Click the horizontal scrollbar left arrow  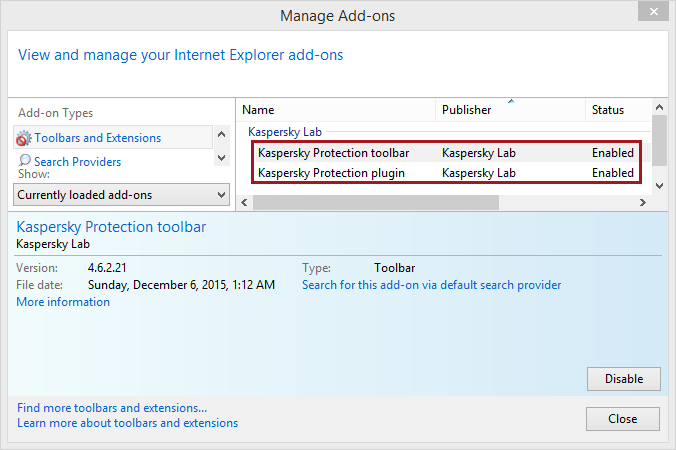tap(244, 203)
